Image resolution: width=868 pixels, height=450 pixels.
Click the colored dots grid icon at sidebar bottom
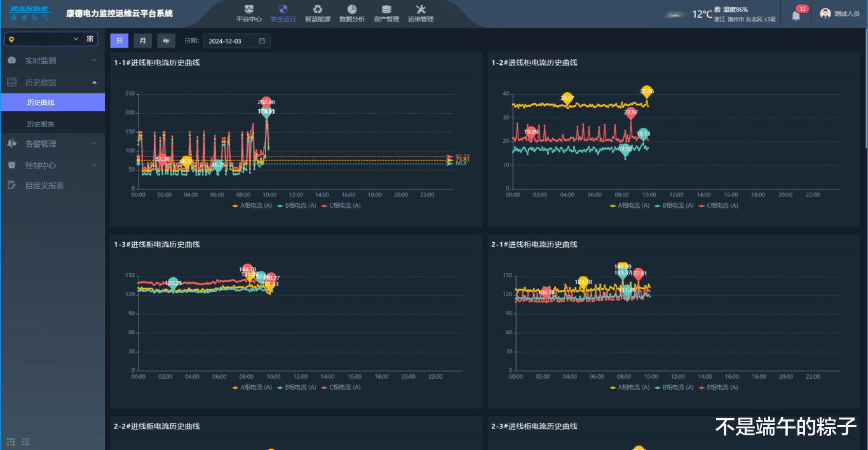tap(11, 442)
